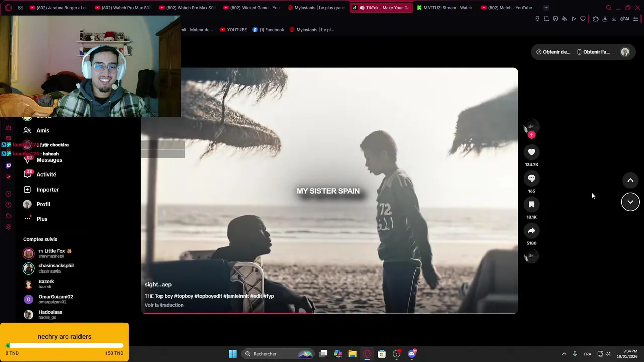Open the tab search magnifier icon

(x=608, y=8)
